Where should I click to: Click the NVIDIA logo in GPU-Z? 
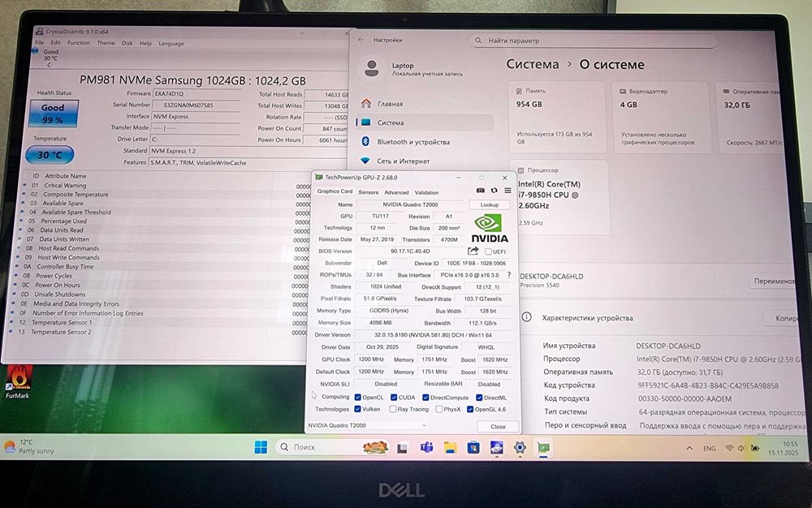point(489,228)
